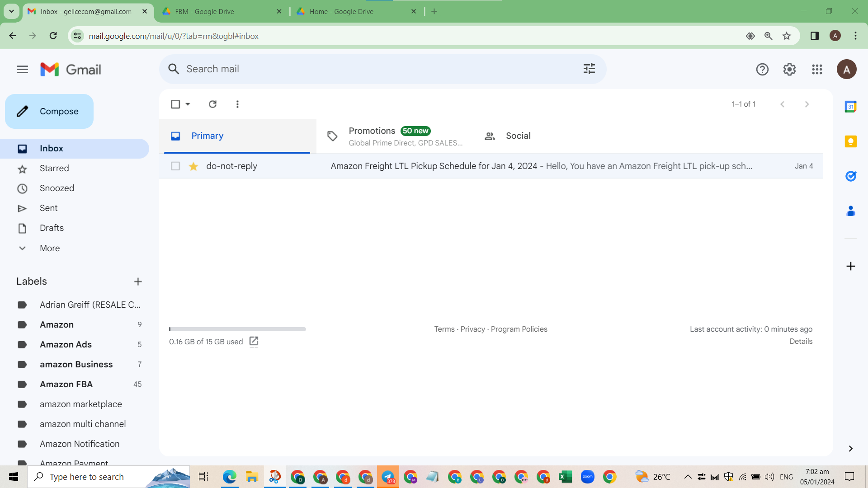Switch to the Social tab
This screenshot has width=868, height=488.
pyautogui.click(x=552, y=136)
